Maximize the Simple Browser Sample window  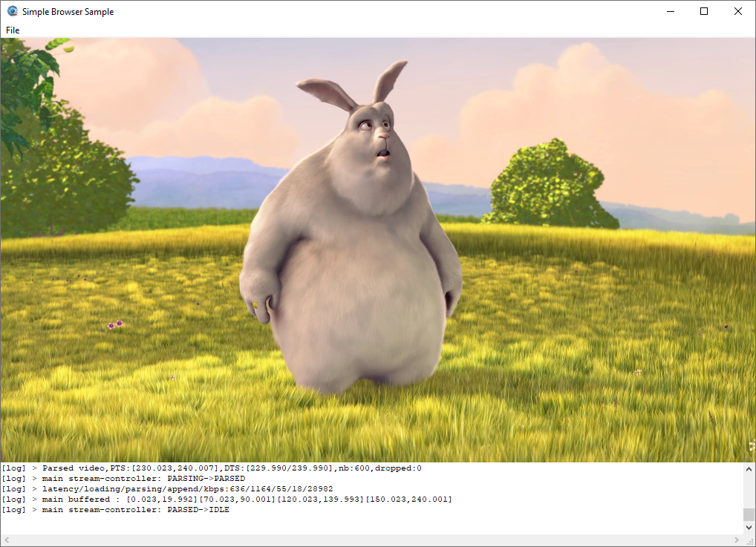click(704, 11)
